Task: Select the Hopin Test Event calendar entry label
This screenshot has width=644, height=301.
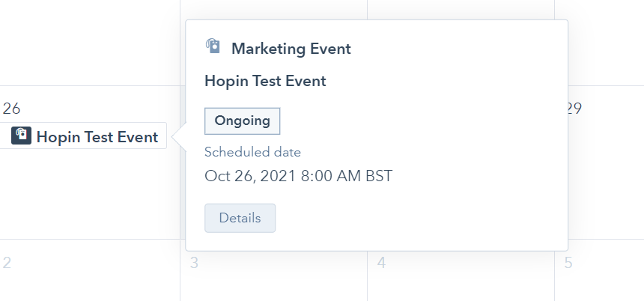Action: click(x=97, y=137)
